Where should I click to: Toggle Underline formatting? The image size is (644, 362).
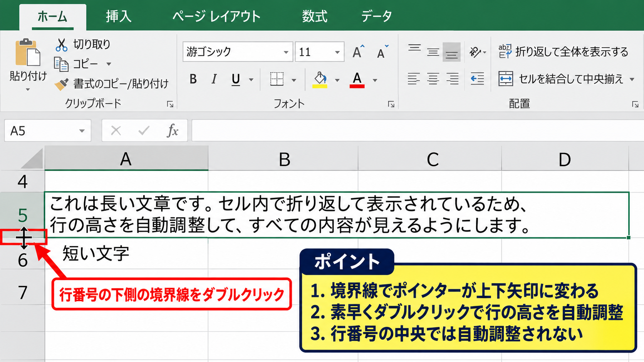(x=236, y=80)
